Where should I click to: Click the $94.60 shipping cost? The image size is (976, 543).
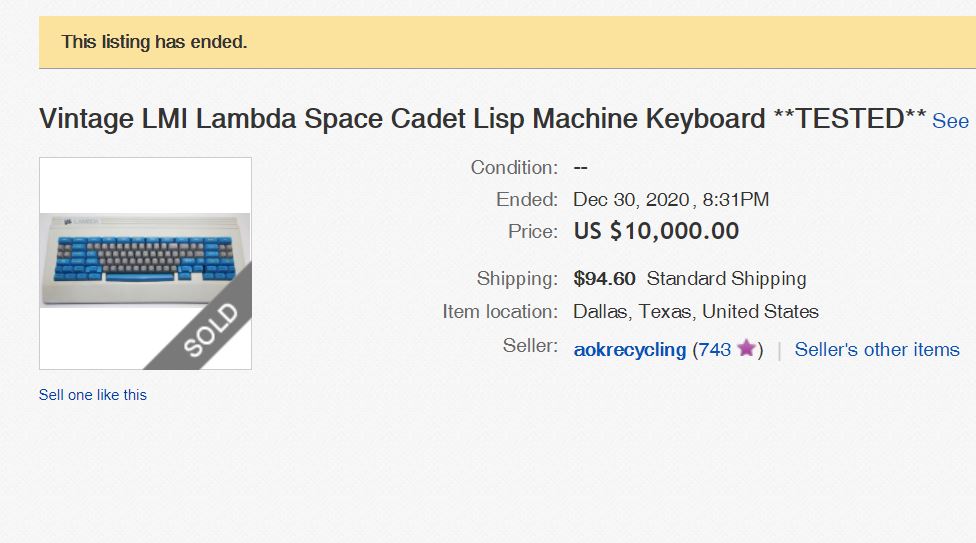click(x=604, y=279)
